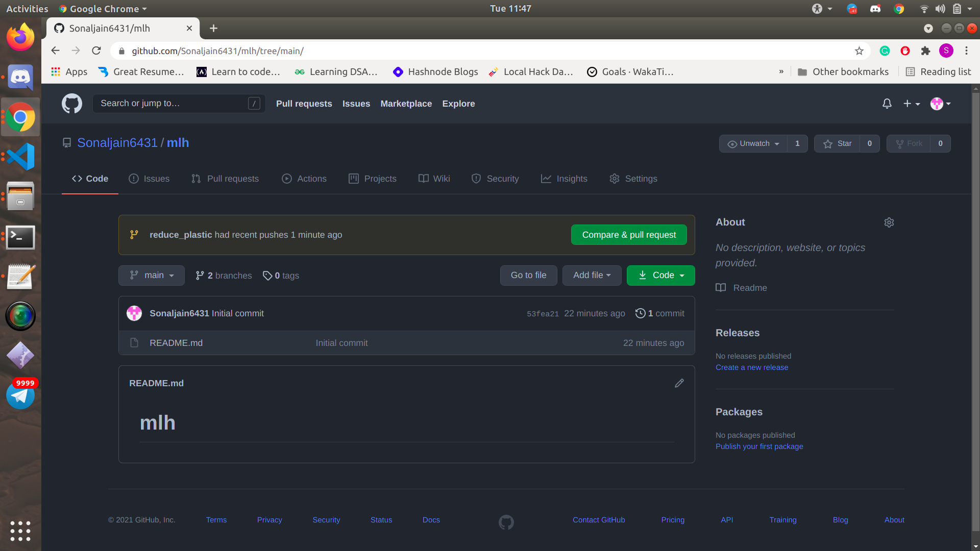Expand the Add file menu

tap(592, 275)
